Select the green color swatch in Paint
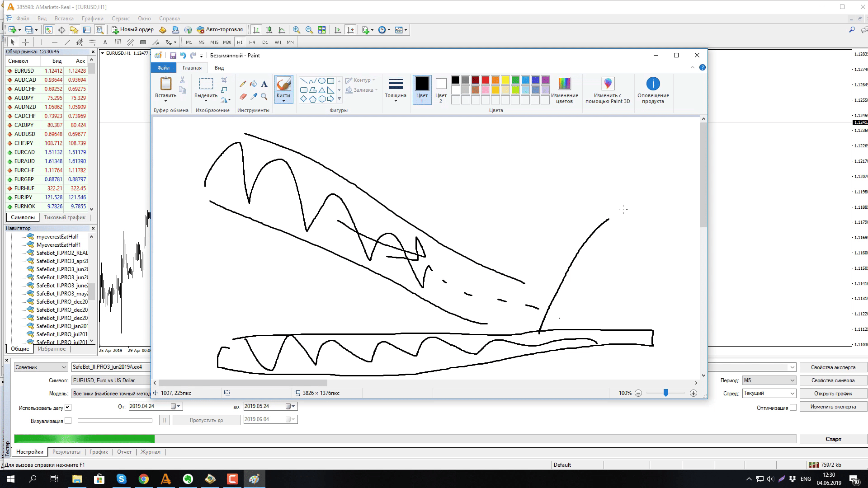This screenshot has height=488, width=868. click(x=515, y=80)
